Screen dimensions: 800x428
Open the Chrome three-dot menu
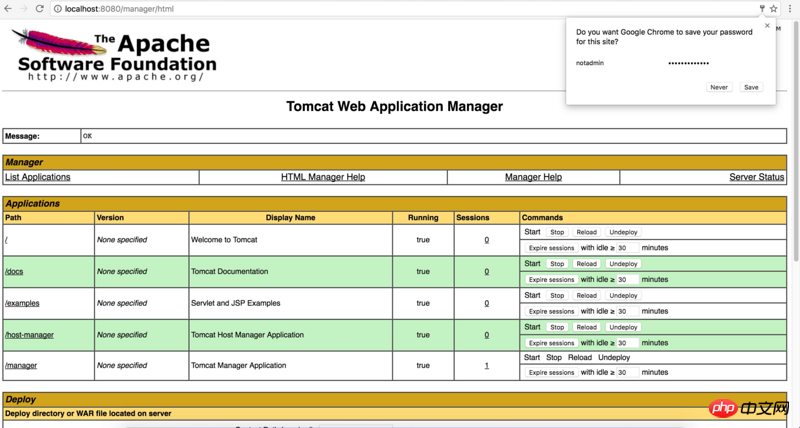(x=790, y=9)
